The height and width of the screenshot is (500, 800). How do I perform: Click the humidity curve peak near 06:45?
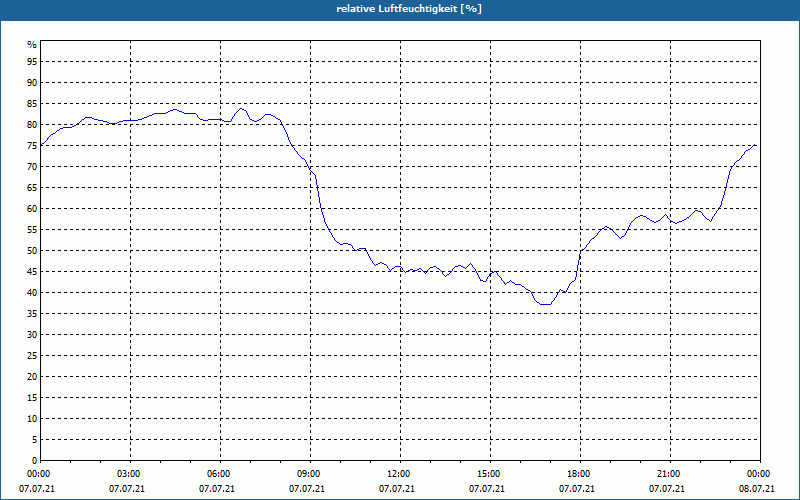click(242, 108)
